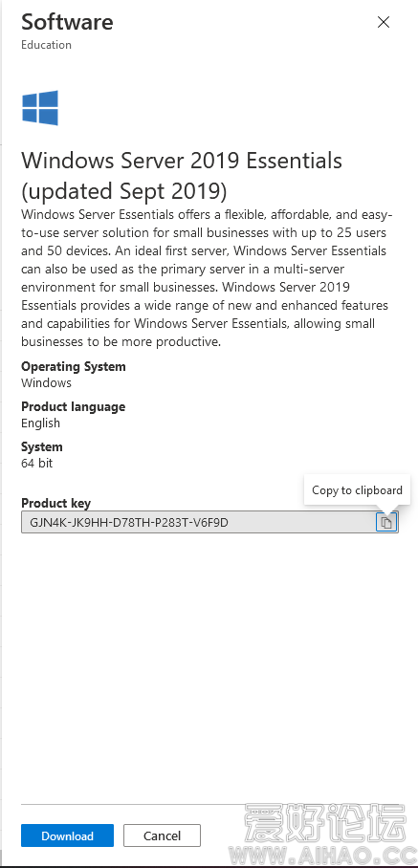Click the 'Education' subtitle text
Image resolution: width=418 pixels, height=868 pixels.
click(46, 45)
